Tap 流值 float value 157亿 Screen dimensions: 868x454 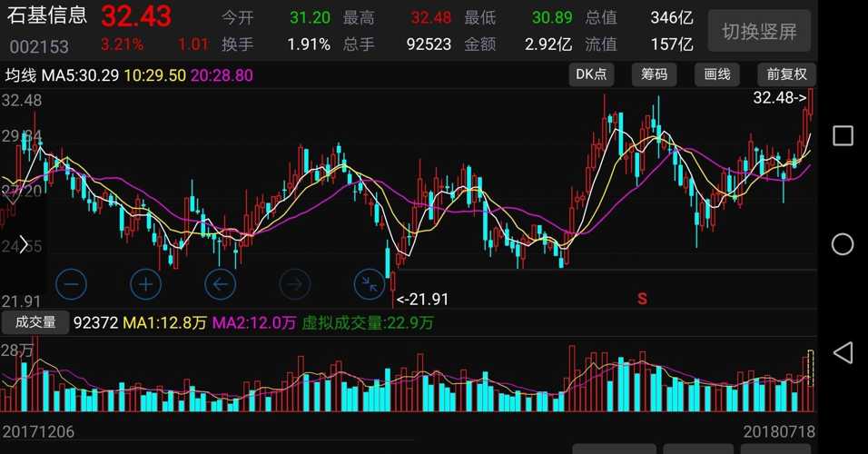[x=672, y=44]
